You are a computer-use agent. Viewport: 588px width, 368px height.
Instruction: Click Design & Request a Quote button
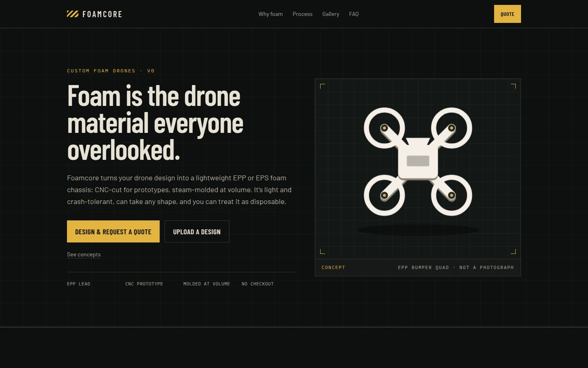(113, 231)
